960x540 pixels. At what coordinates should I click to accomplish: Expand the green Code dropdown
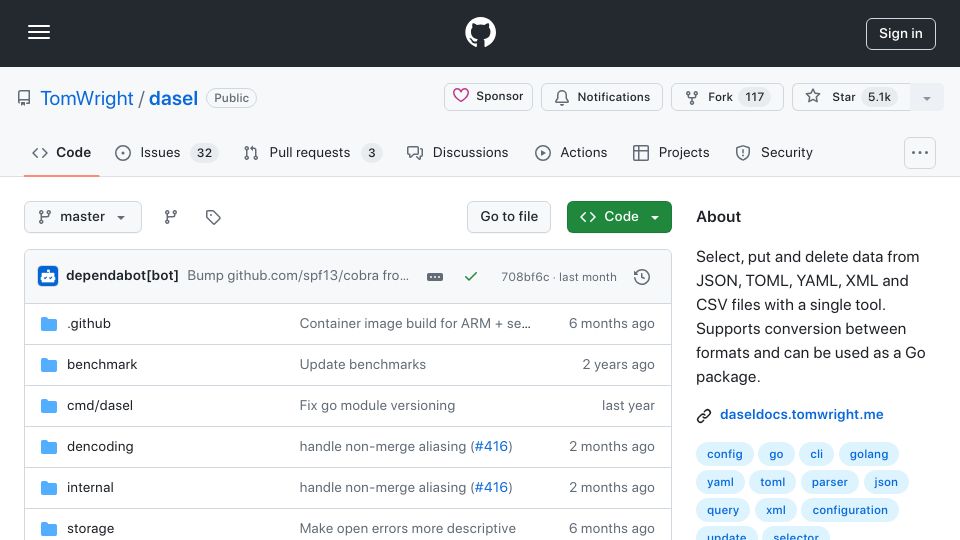619,217
